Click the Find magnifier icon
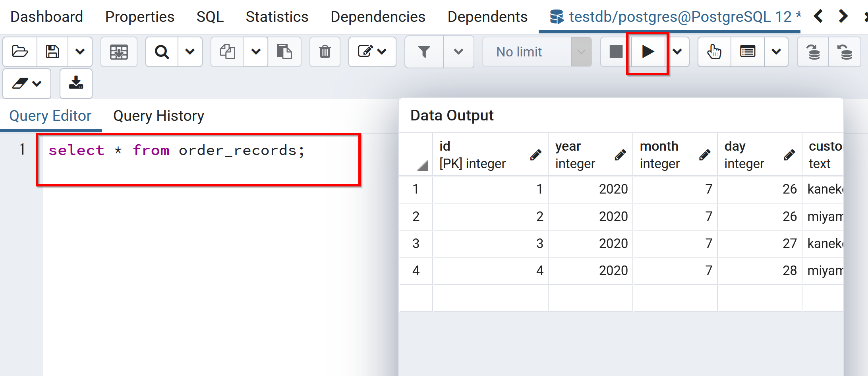Viewport: 868px width, 376px height. 162,52
